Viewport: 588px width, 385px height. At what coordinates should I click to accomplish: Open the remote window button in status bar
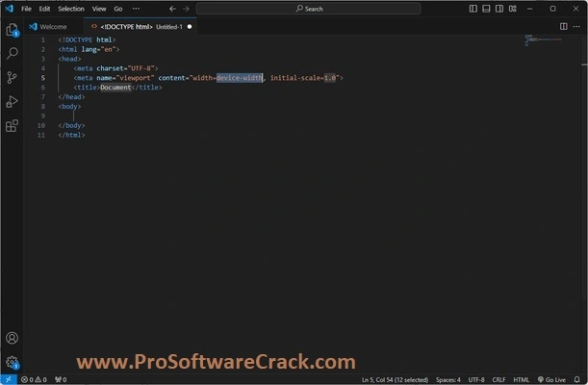click(9, 379)
